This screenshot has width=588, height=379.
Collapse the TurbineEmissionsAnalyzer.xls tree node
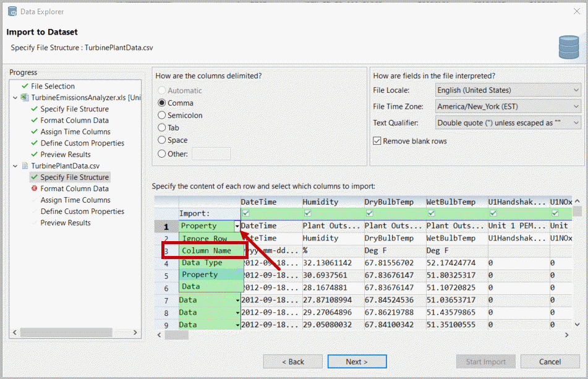point(15,98)
